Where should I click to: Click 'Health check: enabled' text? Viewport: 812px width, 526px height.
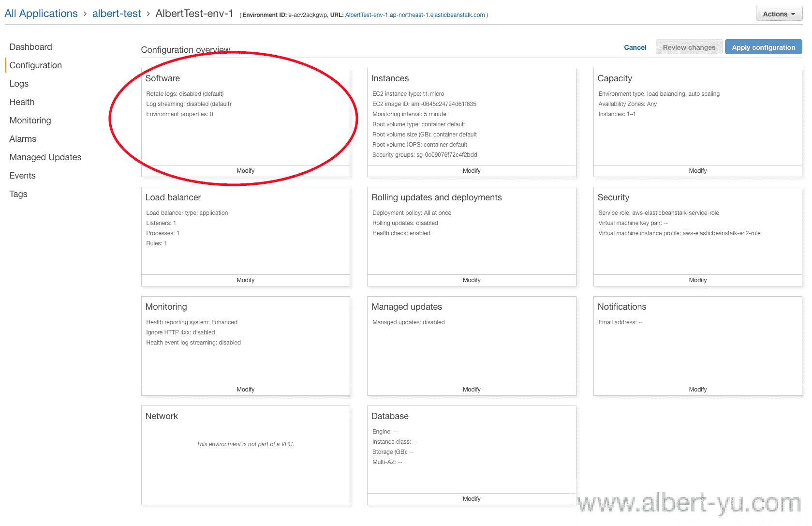coord(401,233)
